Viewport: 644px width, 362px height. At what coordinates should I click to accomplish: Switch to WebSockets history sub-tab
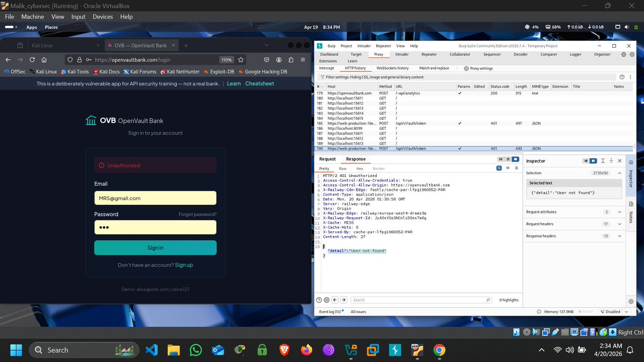[x=392, y=68]
